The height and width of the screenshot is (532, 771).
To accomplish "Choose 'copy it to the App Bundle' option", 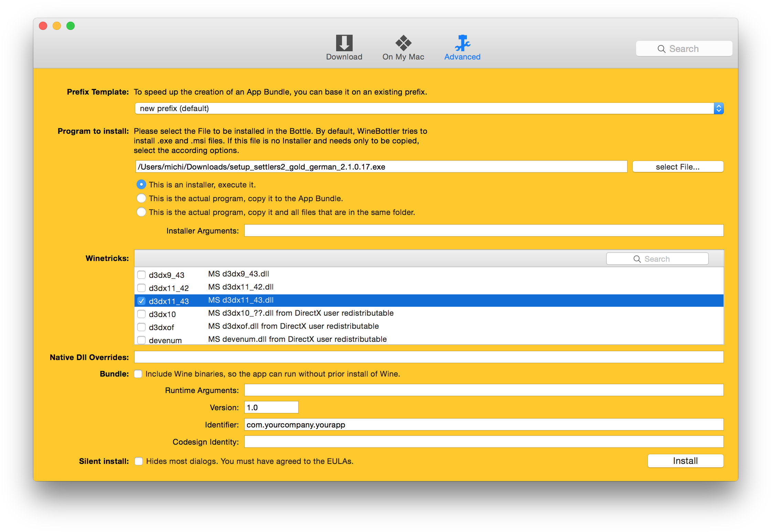I will 141,198.
